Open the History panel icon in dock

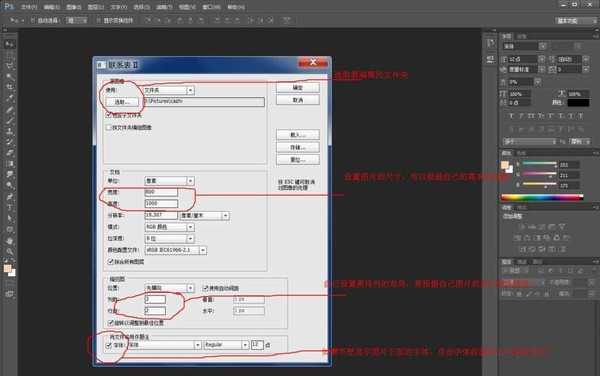[491, 44]
